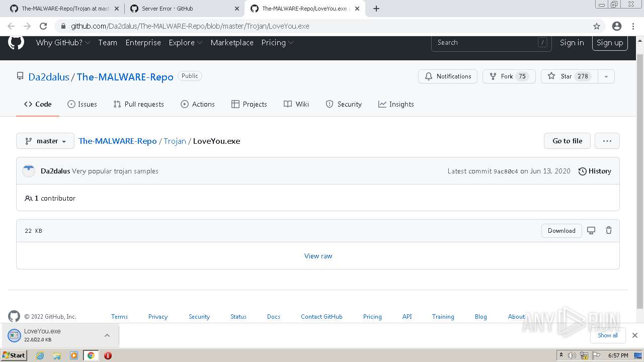
Task: Click the Sign in link
Action: (572, 43)
